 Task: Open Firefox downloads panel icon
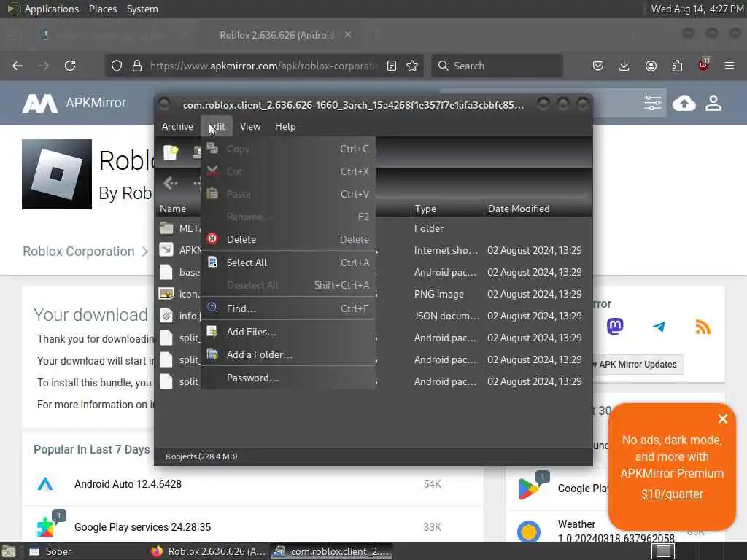point(624,66)
